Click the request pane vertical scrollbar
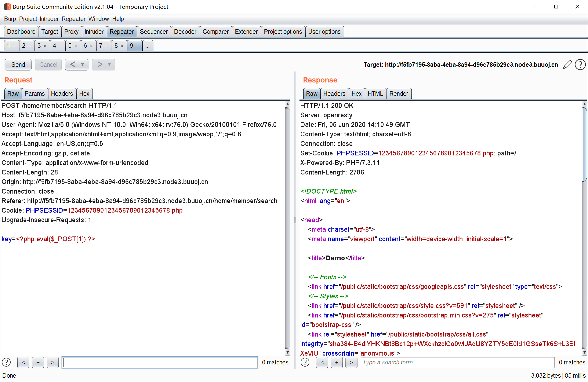The image size is (588, 382). click(x=287, y=228)
